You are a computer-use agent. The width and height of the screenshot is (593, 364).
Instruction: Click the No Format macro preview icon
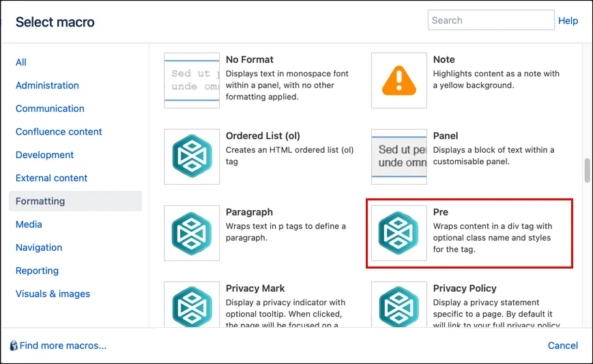(192, 80)
